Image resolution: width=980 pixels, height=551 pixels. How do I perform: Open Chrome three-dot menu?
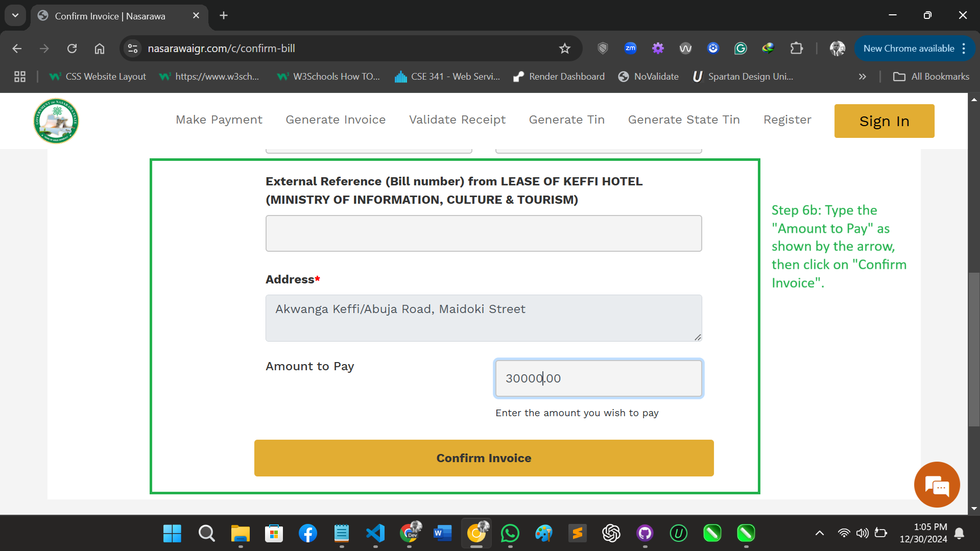964,49
